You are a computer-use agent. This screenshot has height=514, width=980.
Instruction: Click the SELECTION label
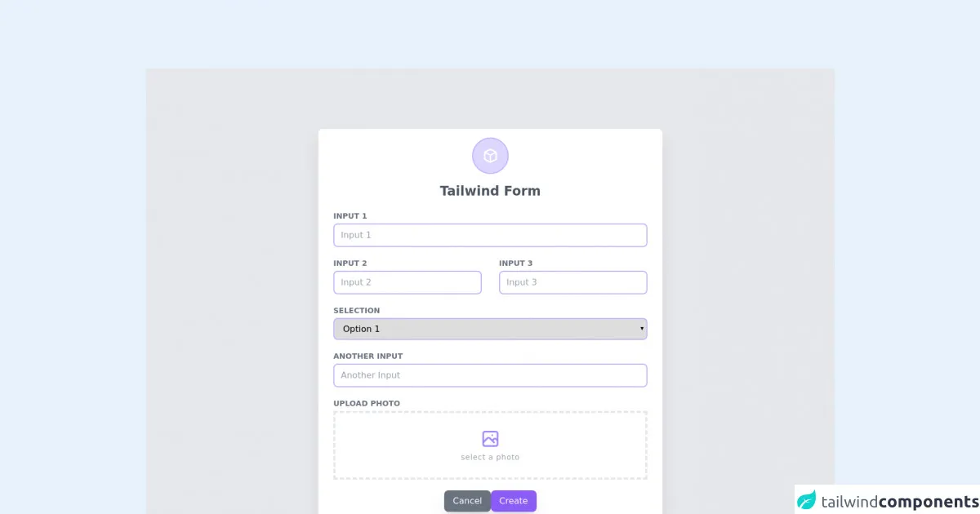[x=357, y=311]
